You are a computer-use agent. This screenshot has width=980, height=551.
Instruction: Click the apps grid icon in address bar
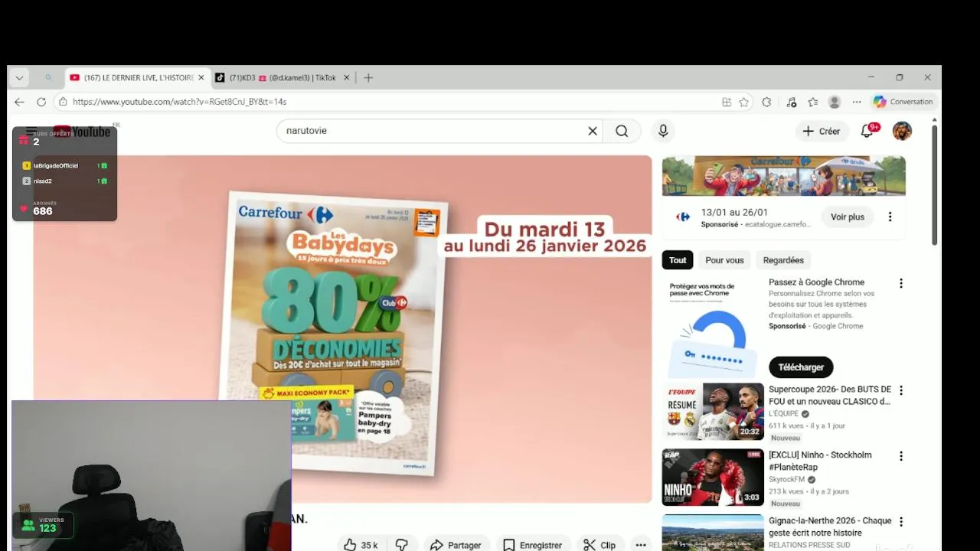tap(727, 102)
